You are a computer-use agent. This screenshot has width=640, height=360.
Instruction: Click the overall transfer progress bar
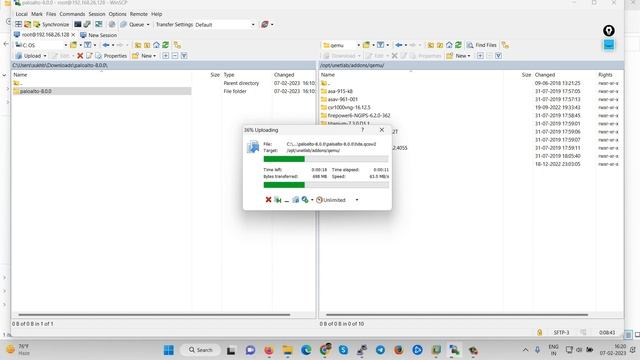[x=326, y=185]
